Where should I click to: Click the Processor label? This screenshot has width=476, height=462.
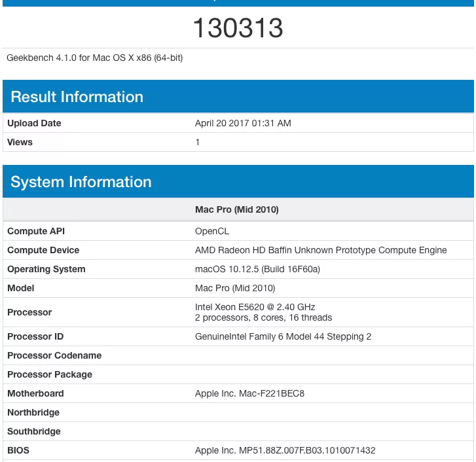pos(29,312)
